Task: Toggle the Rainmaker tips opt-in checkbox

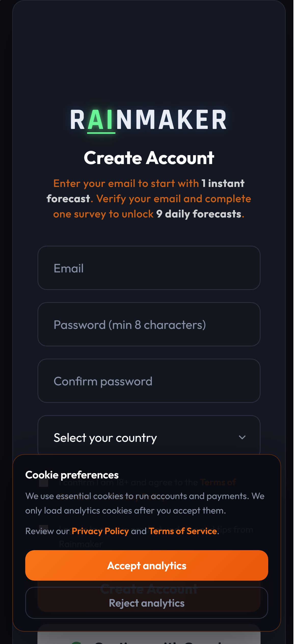Action: 44,529
